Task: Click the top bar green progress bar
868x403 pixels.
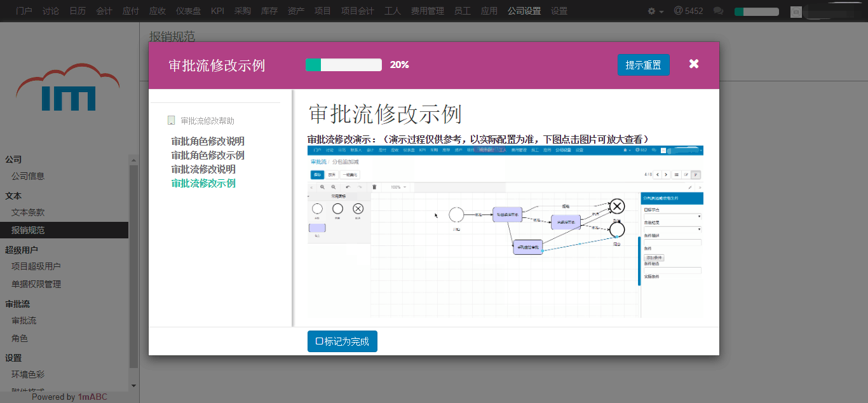Action: (756, 11)
